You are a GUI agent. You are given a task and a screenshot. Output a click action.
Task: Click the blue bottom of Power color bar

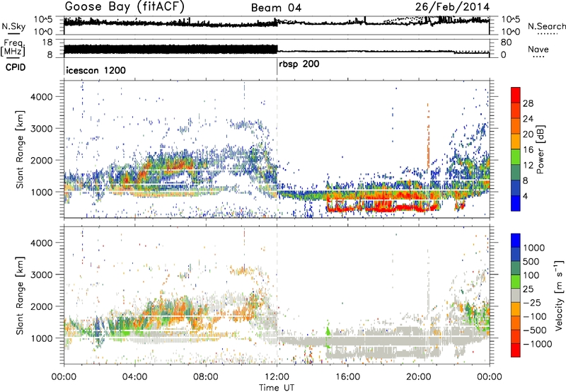[516, 203]
